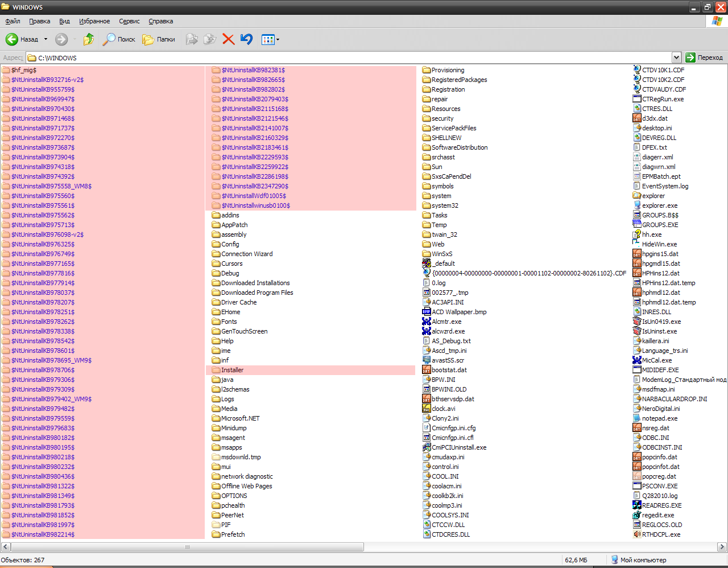Screen dimensions: 728x568
Task: Click the Move To folder toolbar icon
Action: pyautogui.click(x=192, y=39)
